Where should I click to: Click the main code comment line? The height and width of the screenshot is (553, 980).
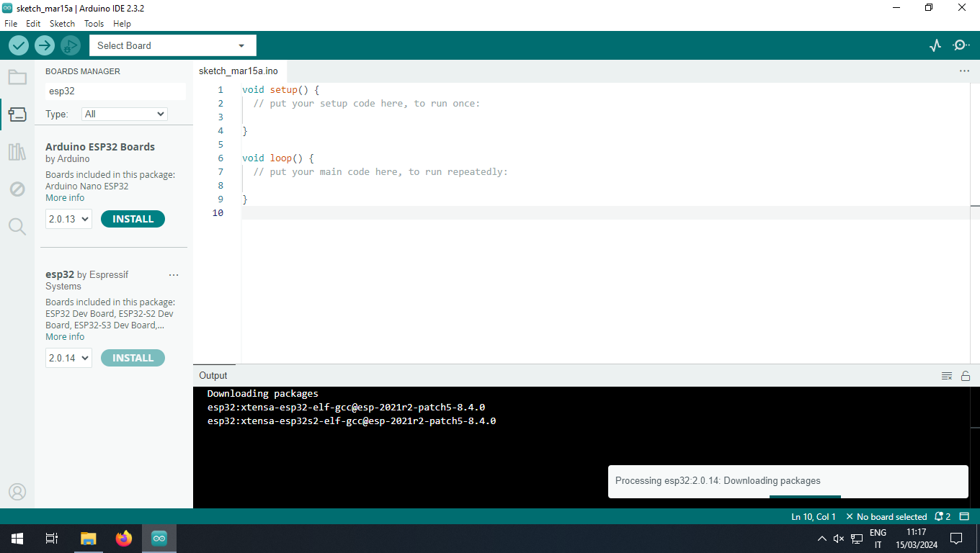click(380, 172)
